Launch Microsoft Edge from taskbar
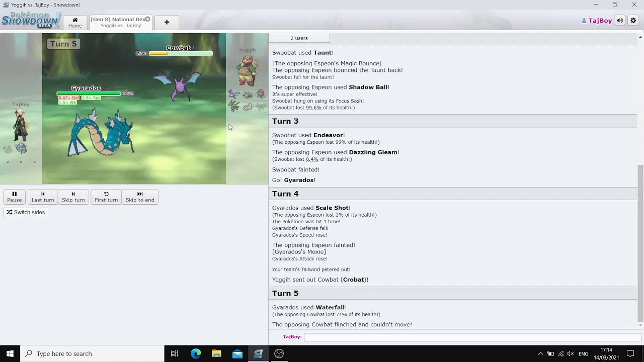644x362 pixels. click(x=196, y=353)
